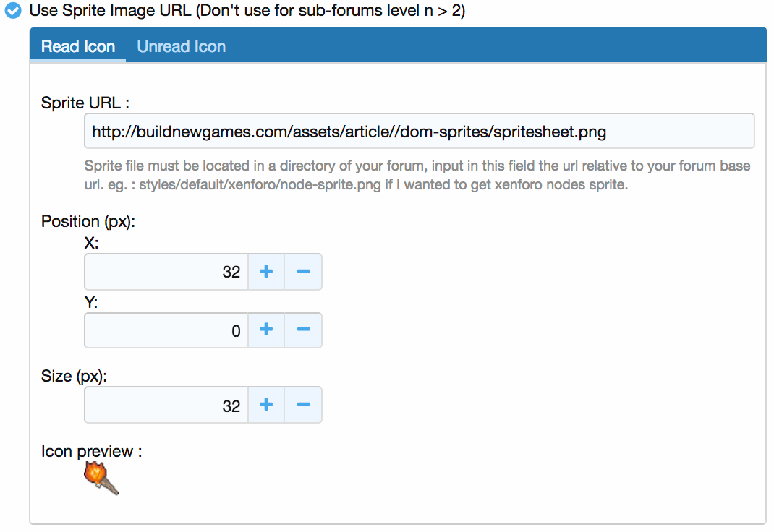Click the "Size (px):" label
Image resolution: width=774 pixels, height=532 pixels.
pyautogui.click(x=74, y=376)
